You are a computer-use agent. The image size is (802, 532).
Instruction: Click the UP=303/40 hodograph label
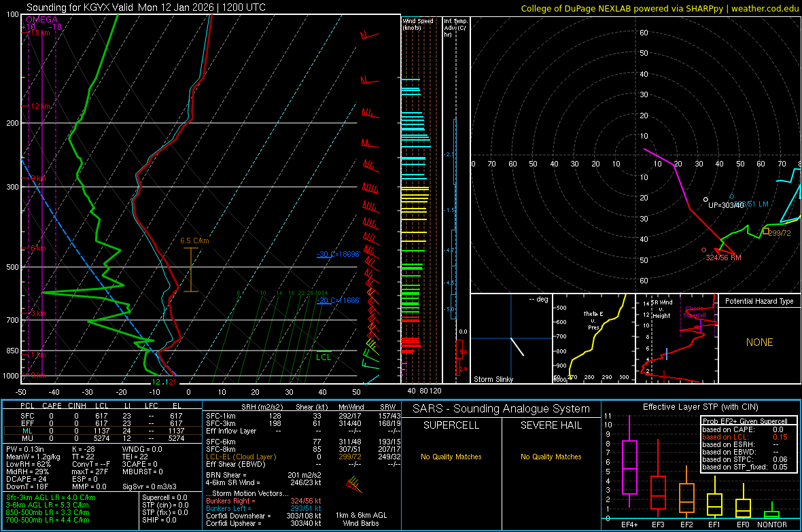point(726,205)
